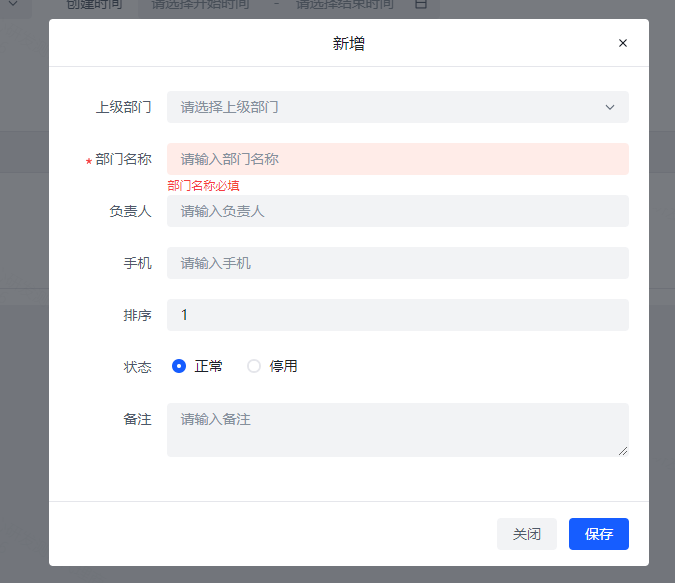Grab the 备注 textarea resize handle
This screenshot has width=675, height=583.
(x=623, y=451)
